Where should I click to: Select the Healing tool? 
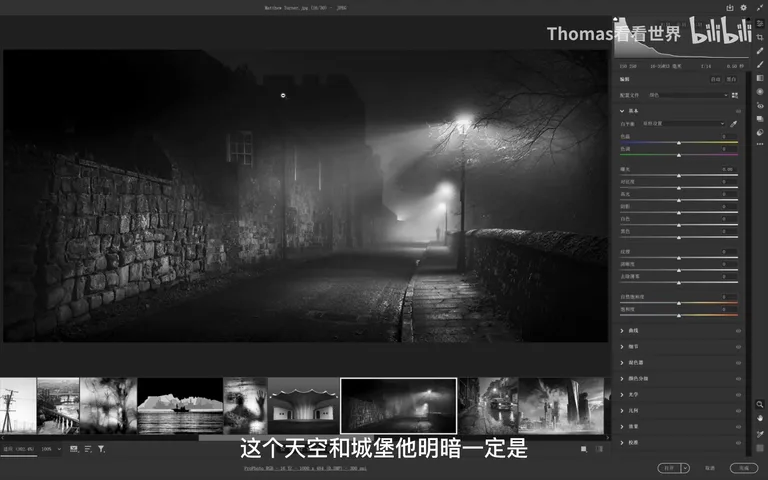click(760, 51)
